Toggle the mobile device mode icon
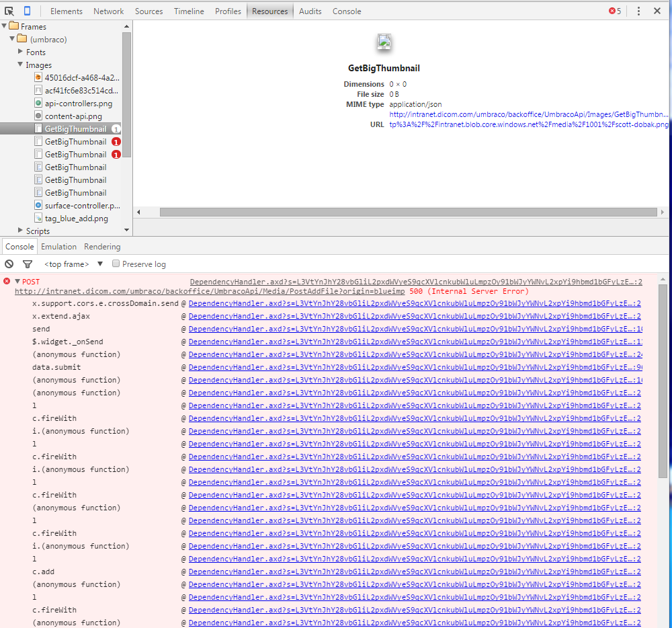672x628 pixels. (27, 11)
